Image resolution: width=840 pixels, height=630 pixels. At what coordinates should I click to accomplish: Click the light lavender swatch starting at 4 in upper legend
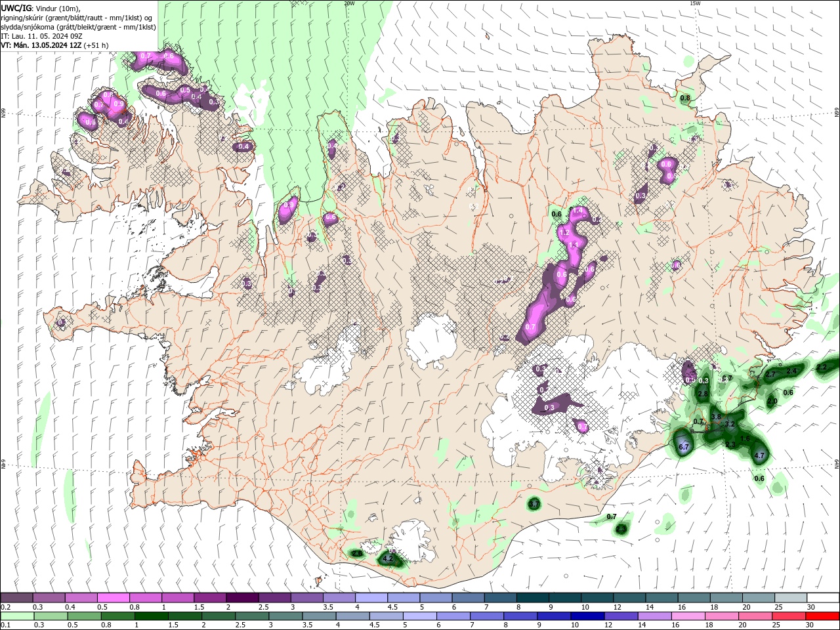[x=370, y=598]
